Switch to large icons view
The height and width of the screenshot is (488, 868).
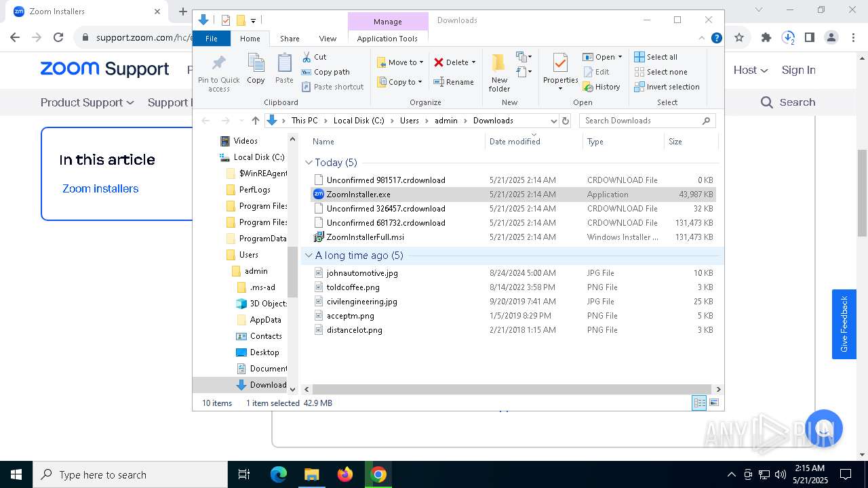click(x=713, y=403)
